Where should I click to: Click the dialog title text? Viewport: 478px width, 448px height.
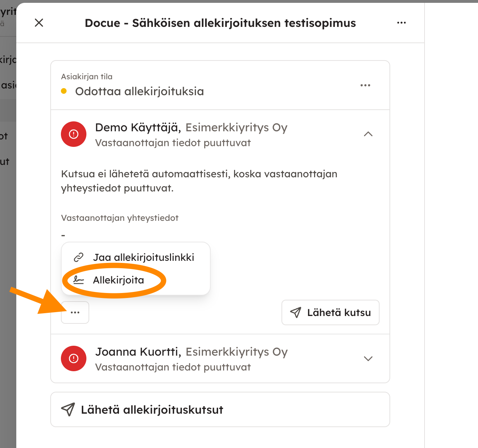(220, 23)
